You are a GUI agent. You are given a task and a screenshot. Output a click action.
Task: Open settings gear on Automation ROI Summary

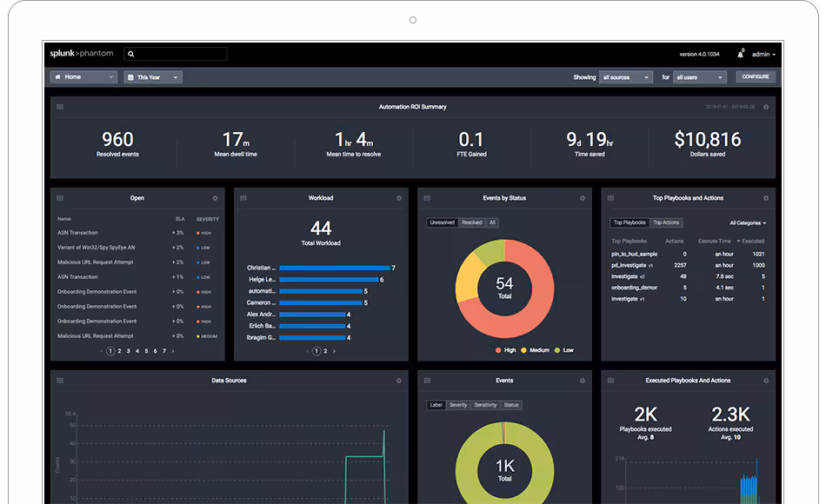pyautogui.click(x=766, y=107)
